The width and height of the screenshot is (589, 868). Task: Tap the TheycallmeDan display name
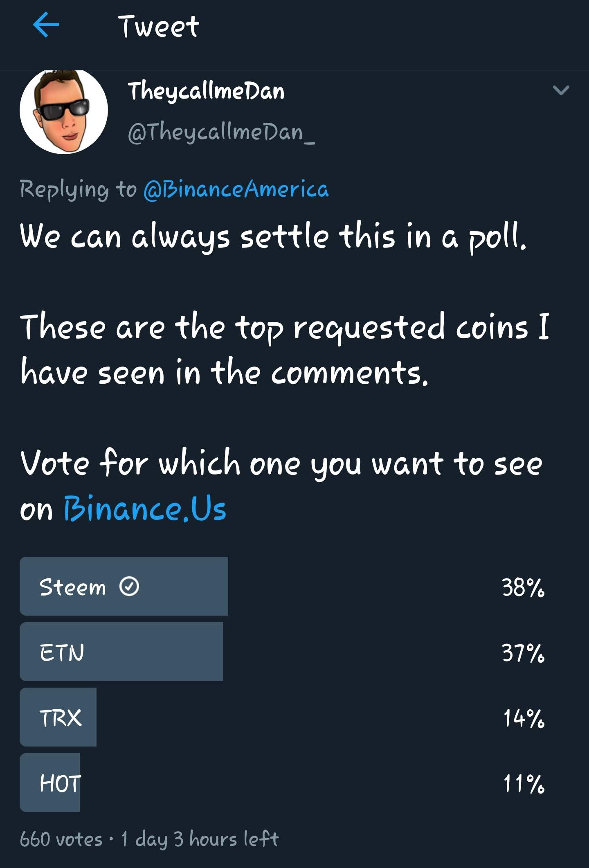(206, 91)
